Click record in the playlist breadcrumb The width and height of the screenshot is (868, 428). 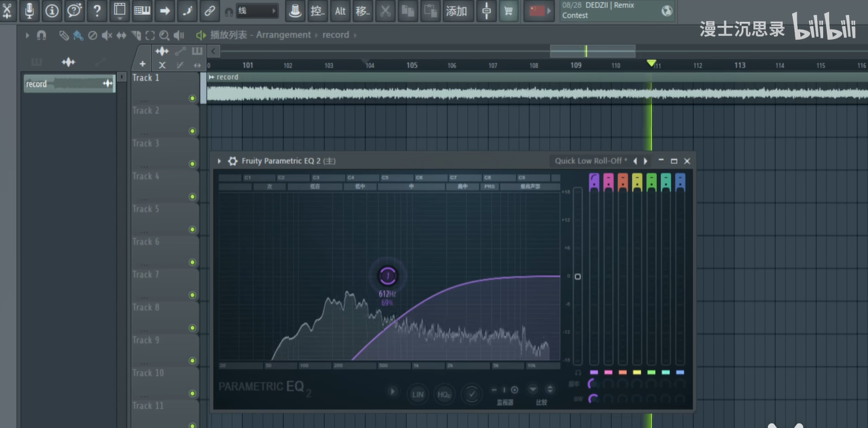(336, 35)
